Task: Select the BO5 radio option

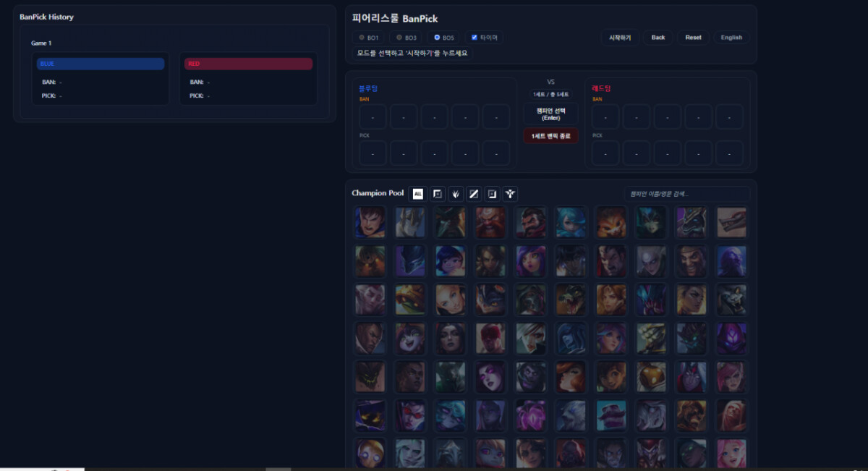Action: 443,38
